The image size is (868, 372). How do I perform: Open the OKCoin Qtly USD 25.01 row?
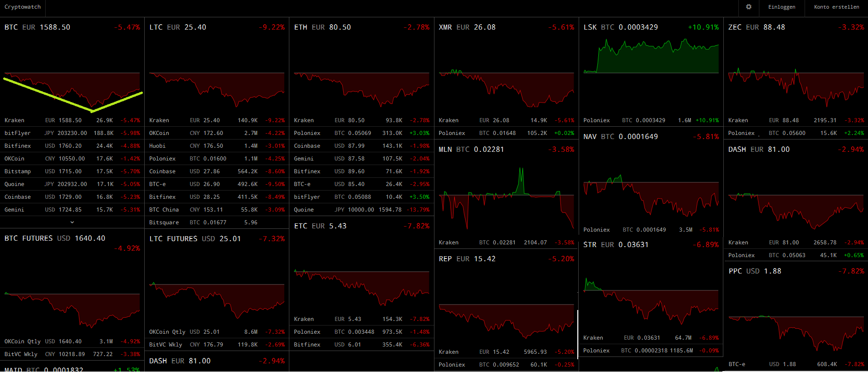(x=217, y=332)
